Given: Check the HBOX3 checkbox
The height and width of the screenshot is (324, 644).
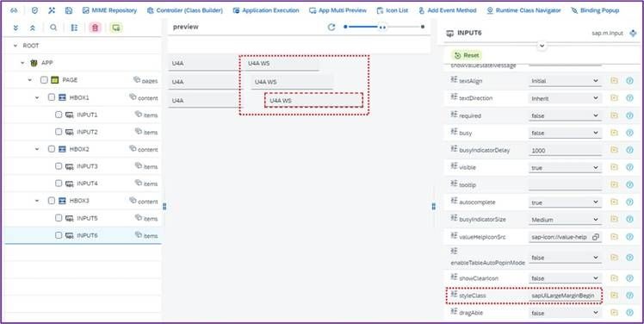Looking at the screenshot, I should 52,201.
